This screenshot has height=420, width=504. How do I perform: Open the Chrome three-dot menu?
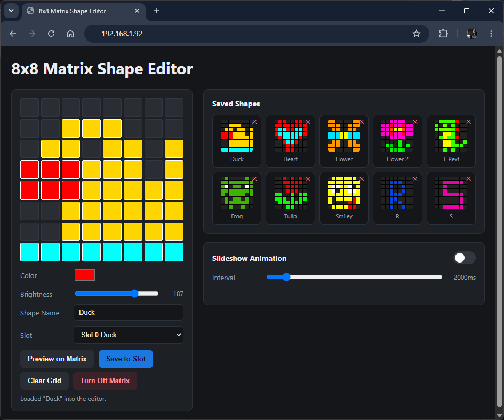(x=491, y=34)
